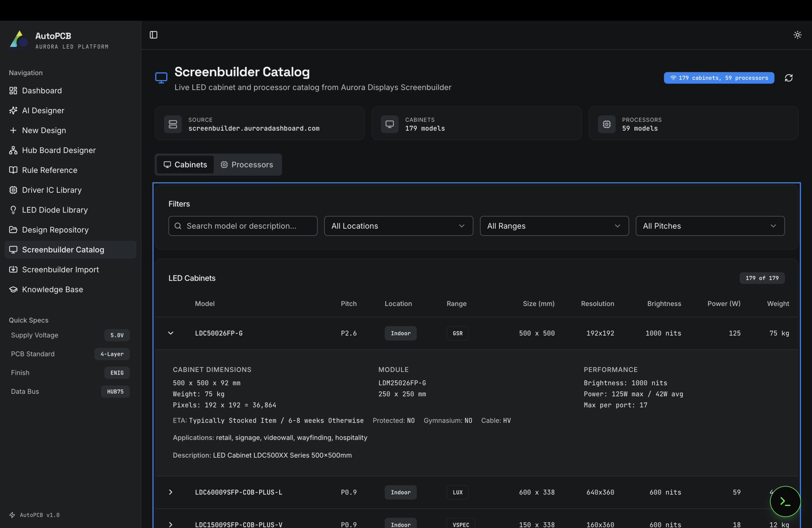Collapse the navigation sidebar
The height and width of the screenshot is (528, 812).
pyautogui.click(x=153, y=35)
